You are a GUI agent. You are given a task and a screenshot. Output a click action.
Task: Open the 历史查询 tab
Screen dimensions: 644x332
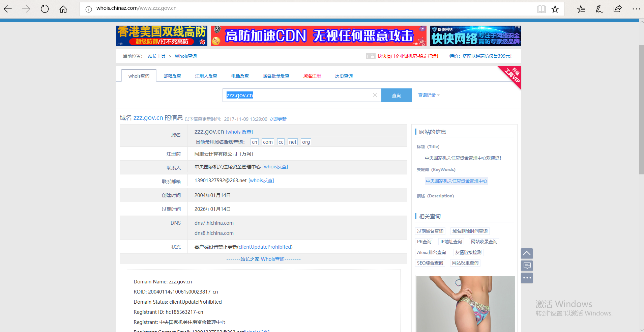[x=344, y=76]
